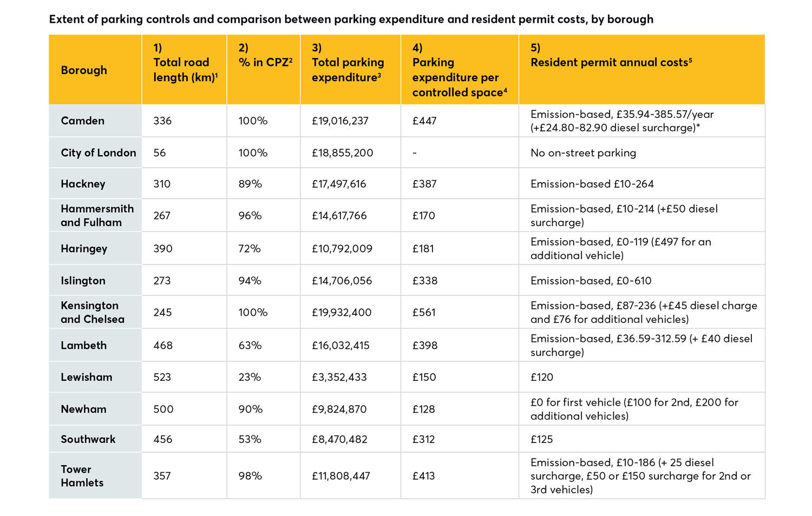Select the No on-street parking cell
The height and width of the screenshot is (516, 812).
[583, 153]
